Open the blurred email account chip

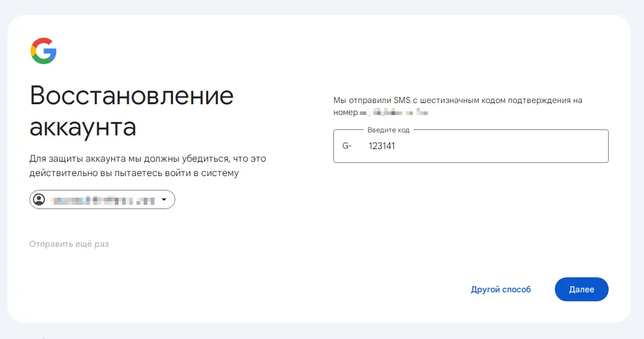(x=102, y=199)
